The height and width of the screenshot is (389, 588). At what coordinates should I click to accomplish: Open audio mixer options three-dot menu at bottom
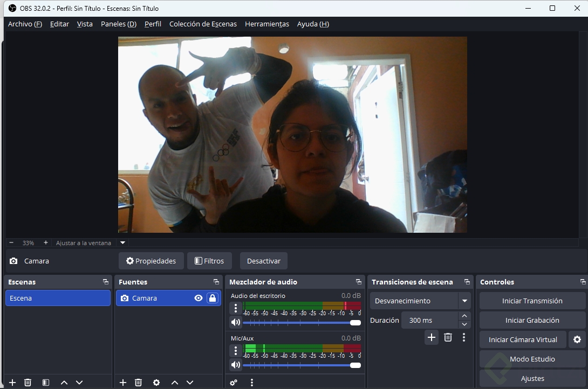tap(251, 382)
